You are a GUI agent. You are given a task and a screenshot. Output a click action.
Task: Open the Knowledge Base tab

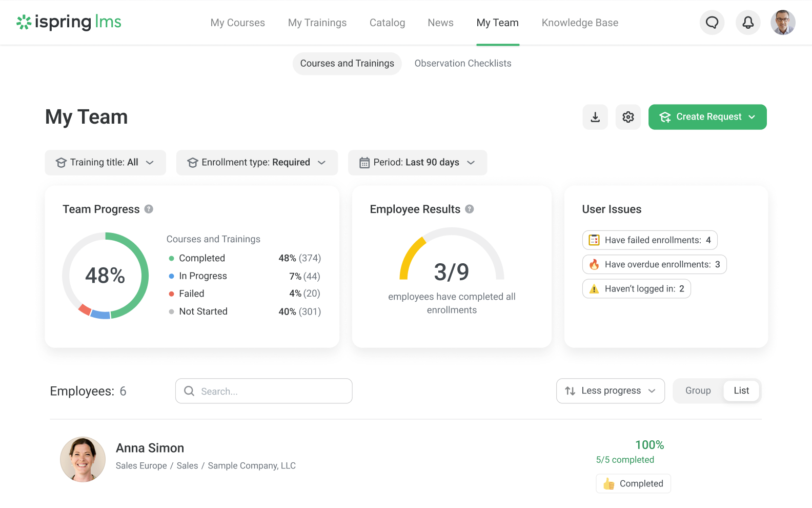coord(580,23)
